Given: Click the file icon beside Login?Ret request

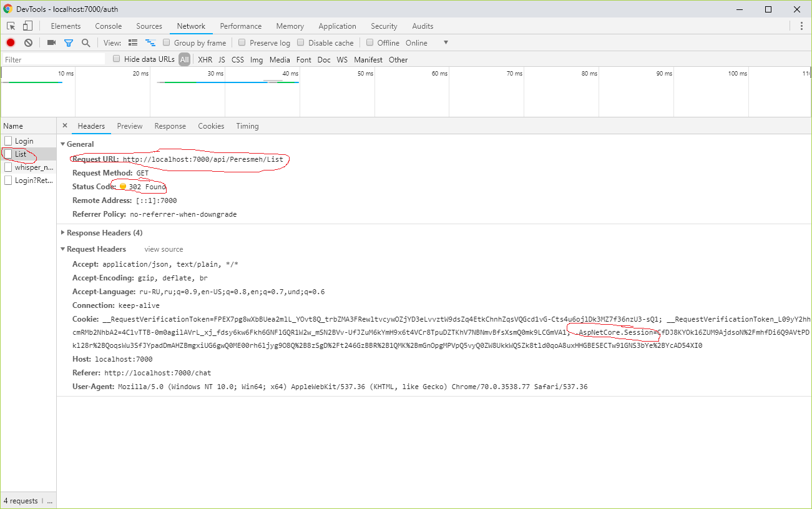Looking at the screenshot, I should tap(8, 180).
